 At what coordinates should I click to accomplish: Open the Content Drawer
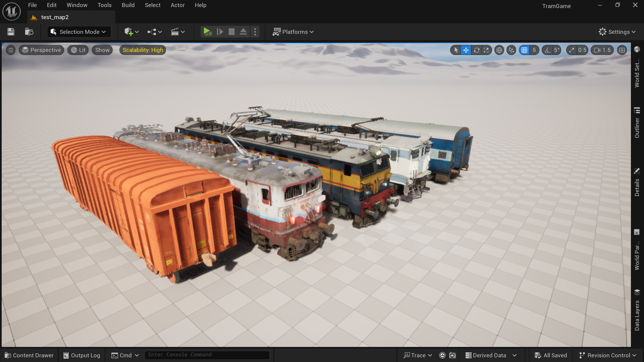(x=29, y=355)
